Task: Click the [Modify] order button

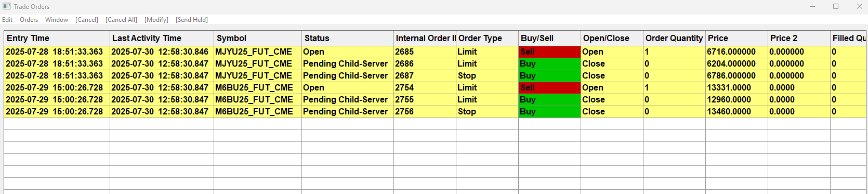Action: click(156, 19)
